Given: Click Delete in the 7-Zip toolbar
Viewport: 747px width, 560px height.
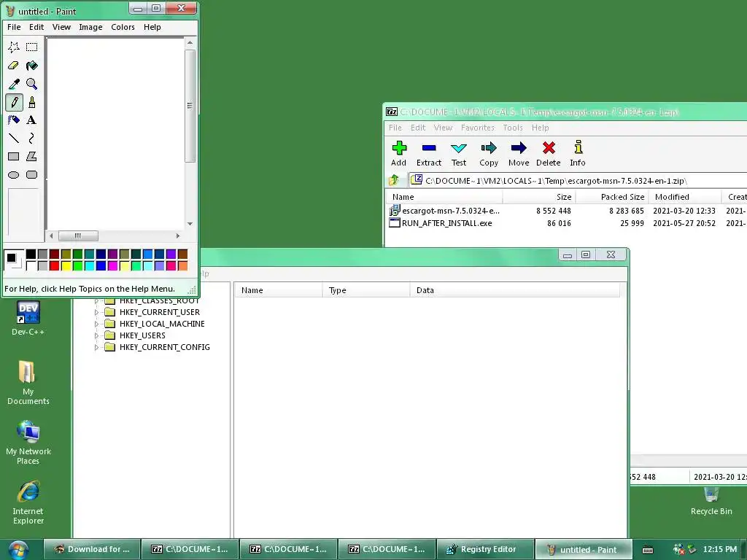Looking at the screenshot, I should (549, 153).
